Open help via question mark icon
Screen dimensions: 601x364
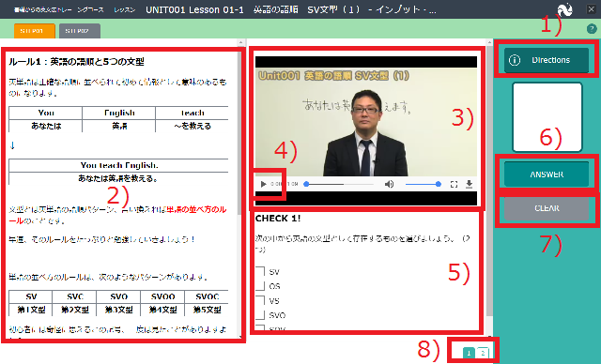click(592, 29)
